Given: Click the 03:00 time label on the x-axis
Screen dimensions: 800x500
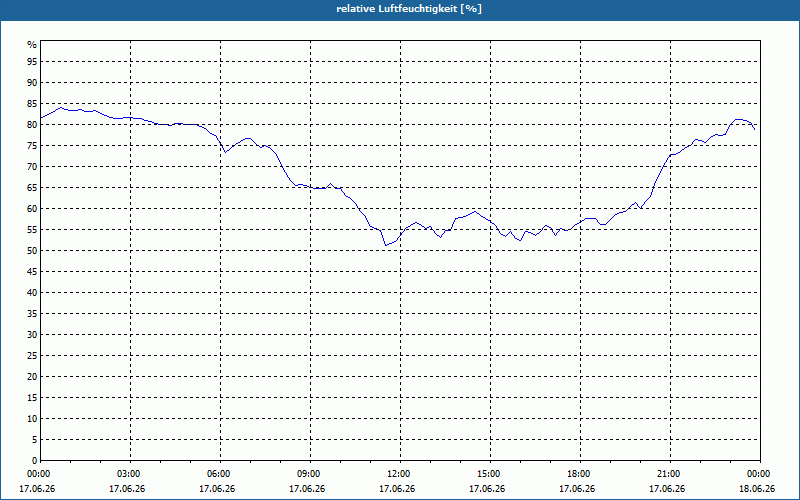Looking at the screenshot, I should [131, 474].
